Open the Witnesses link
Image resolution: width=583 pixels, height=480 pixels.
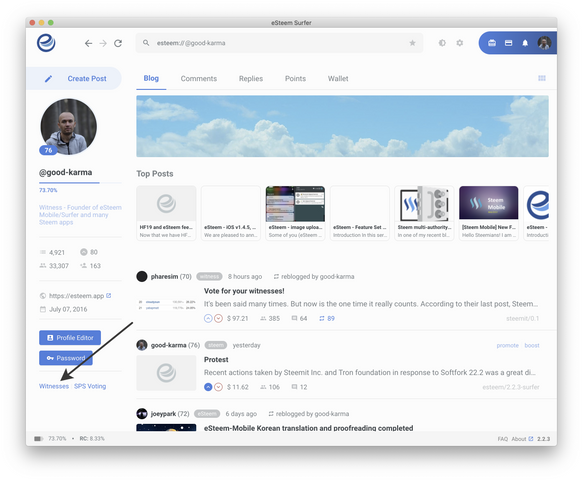click(x=54, y=386)
